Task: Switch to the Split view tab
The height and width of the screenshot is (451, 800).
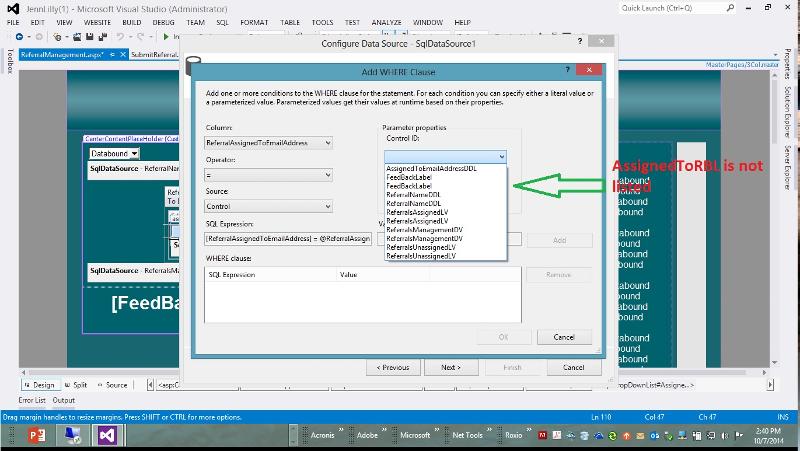Action: pos(76,385)
